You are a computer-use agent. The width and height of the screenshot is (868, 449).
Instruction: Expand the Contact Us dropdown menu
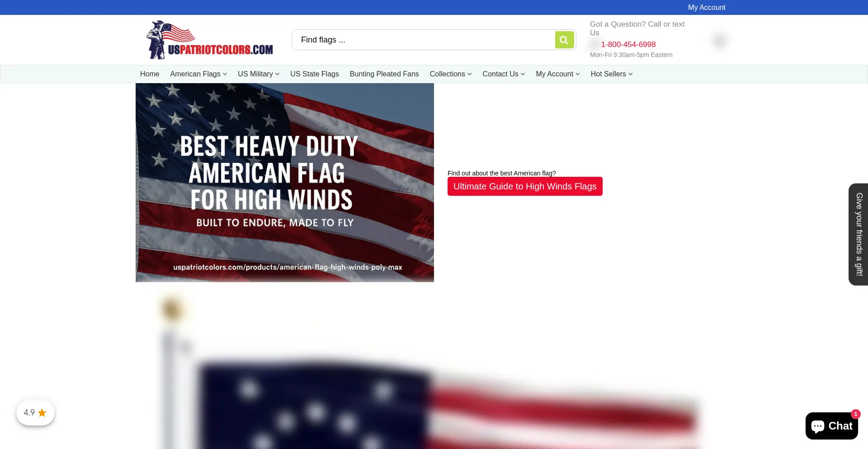tap(504, 74)
